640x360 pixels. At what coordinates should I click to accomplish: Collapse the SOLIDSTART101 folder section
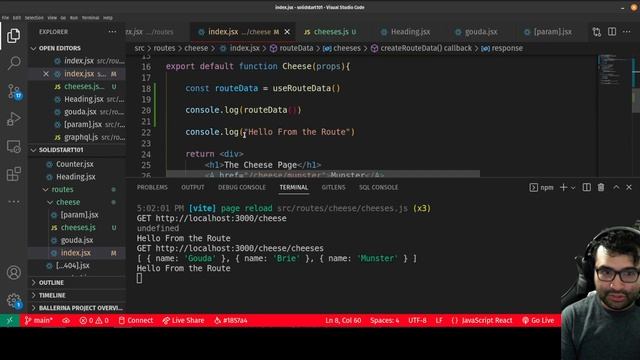76,150
